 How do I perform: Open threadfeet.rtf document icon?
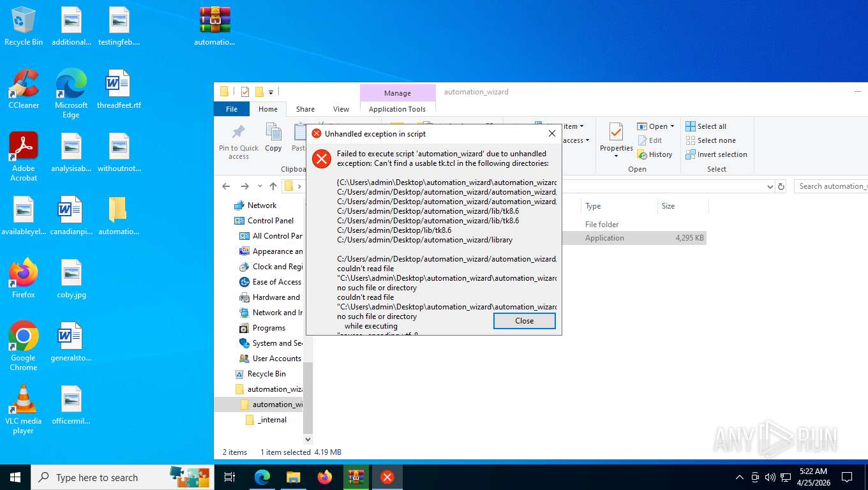(119, 89)
